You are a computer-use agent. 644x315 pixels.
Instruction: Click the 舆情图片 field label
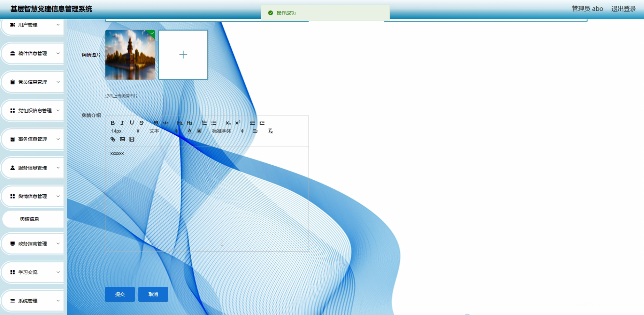(x=91, y=55)
